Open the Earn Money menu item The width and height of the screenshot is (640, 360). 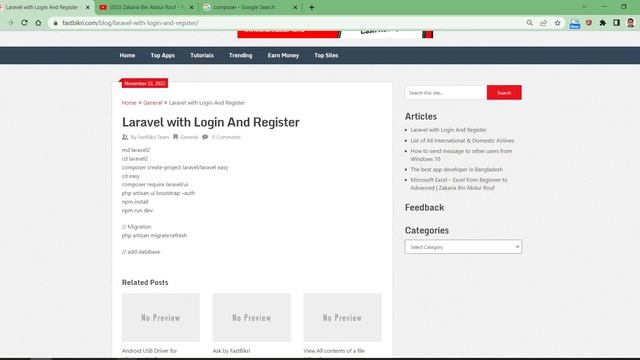pos(283,55)
